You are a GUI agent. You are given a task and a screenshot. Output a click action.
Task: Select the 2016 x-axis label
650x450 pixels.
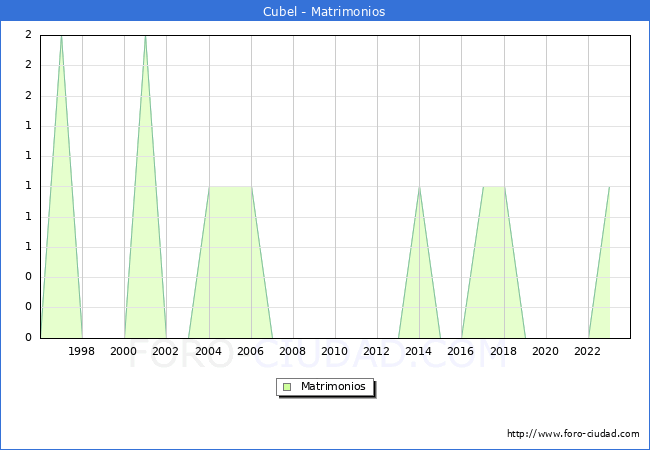point(461,351)
